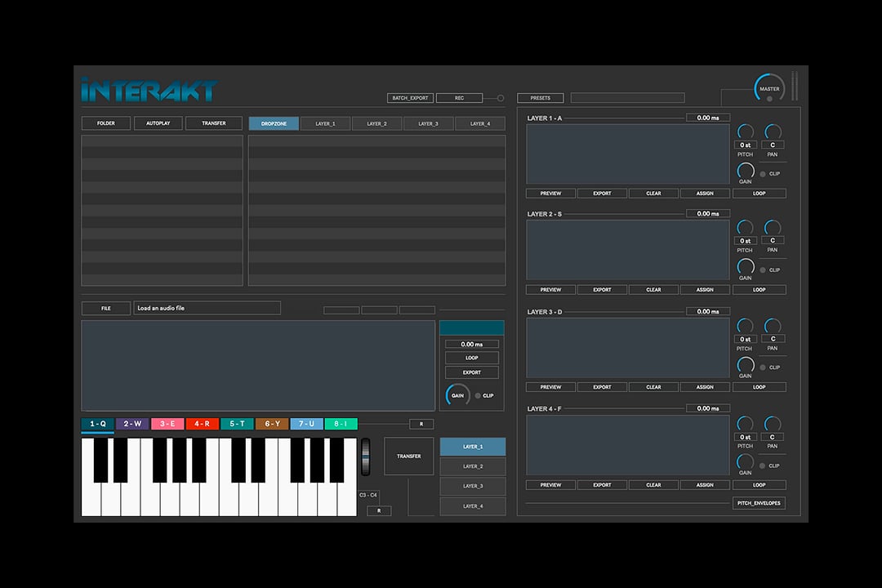Click the R button right of pad tabs
Viewport: 882px width, 588px height.
click(421, 425)
